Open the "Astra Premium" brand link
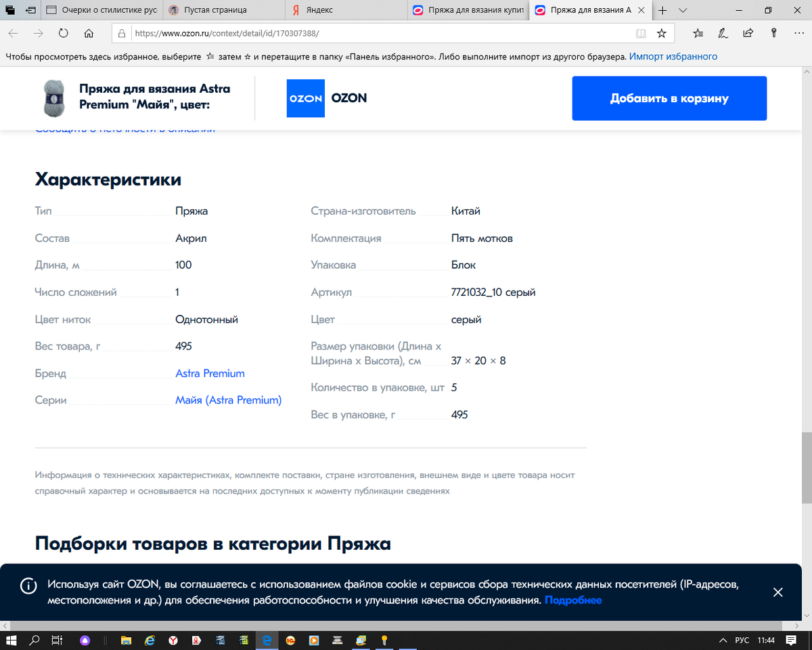The width and height of the screenshot is (812, 650). (210, 373)
